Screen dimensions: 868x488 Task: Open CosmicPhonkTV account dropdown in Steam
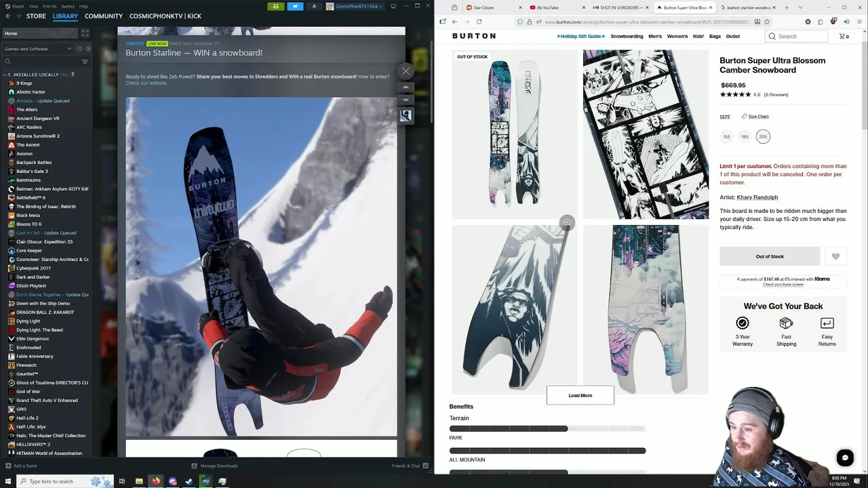point(354,6)
